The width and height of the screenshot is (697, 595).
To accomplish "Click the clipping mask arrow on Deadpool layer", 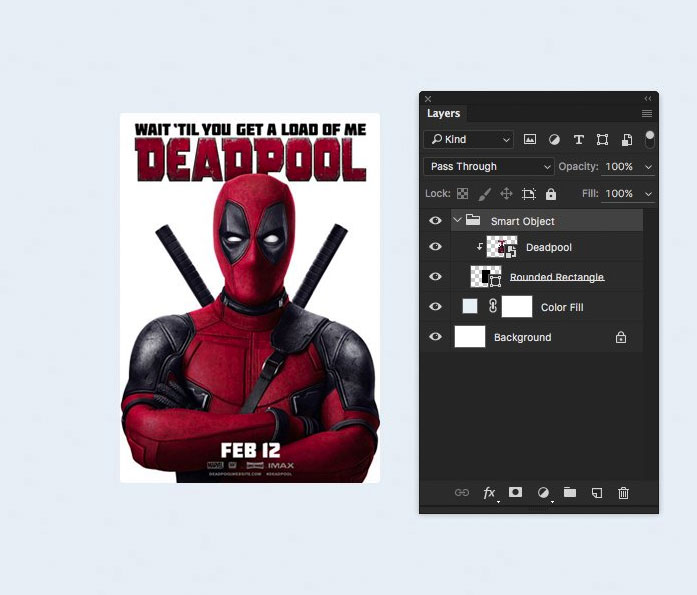I will click(480, 246).
